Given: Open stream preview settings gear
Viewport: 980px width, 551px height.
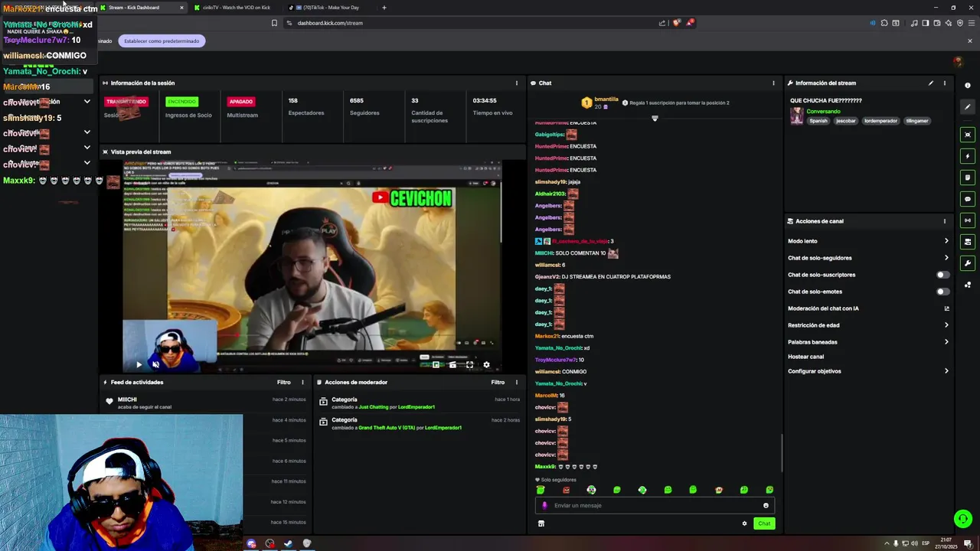Looking at the screenshot, I should click(x=486, y=364).
